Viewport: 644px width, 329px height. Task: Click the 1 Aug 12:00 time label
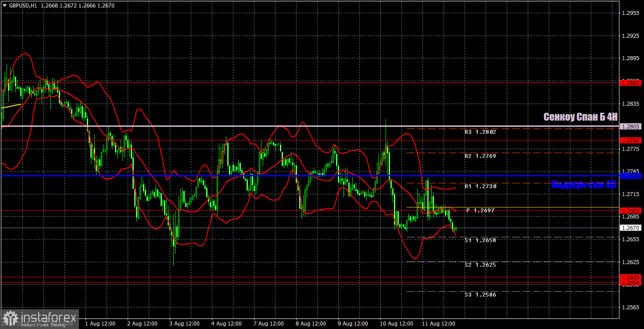tap(100, 324)
